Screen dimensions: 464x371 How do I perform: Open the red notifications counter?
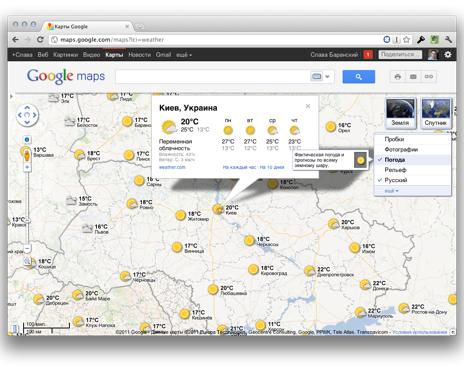click(368, 54)
